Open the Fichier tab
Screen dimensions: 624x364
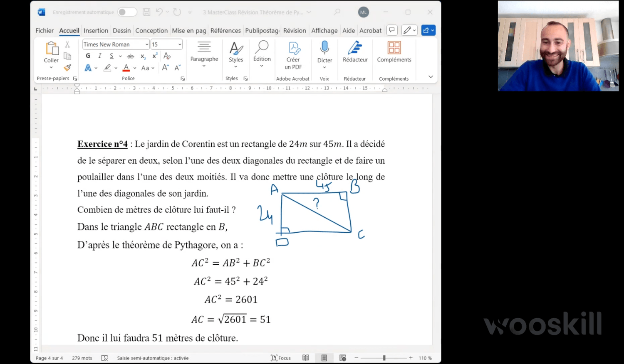45,30
